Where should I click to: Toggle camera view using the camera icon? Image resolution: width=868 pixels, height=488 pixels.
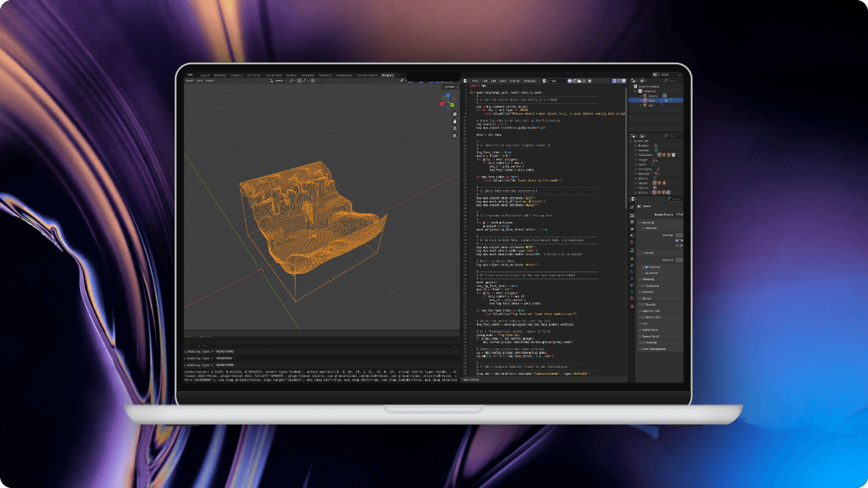455,129
